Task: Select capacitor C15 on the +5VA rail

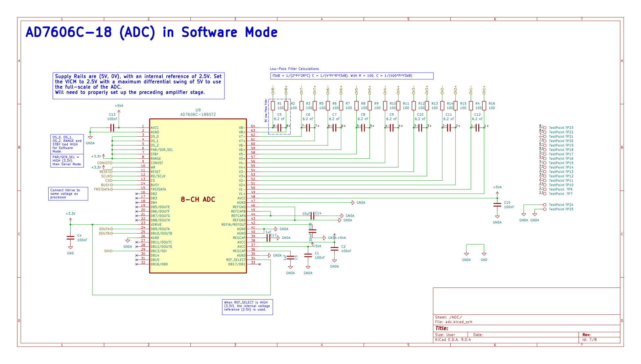Action: 497,205
